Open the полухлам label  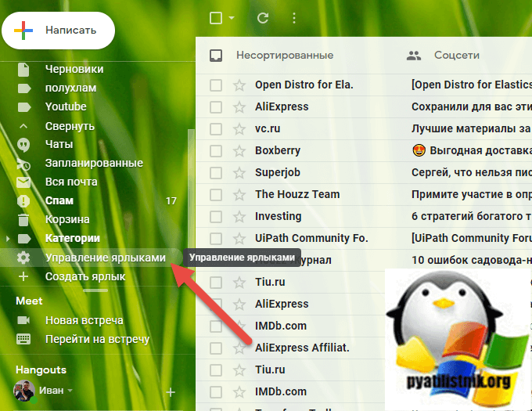point(71,88)
